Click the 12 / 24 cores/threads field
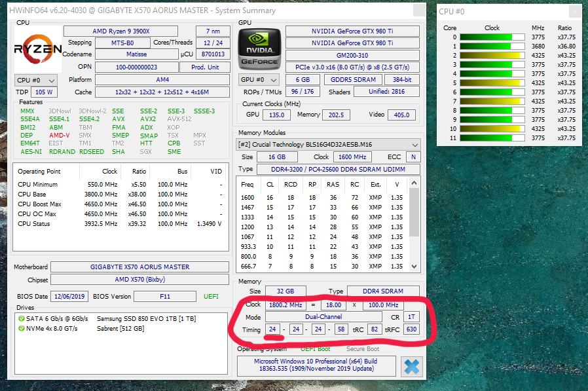 pos(213,43)
